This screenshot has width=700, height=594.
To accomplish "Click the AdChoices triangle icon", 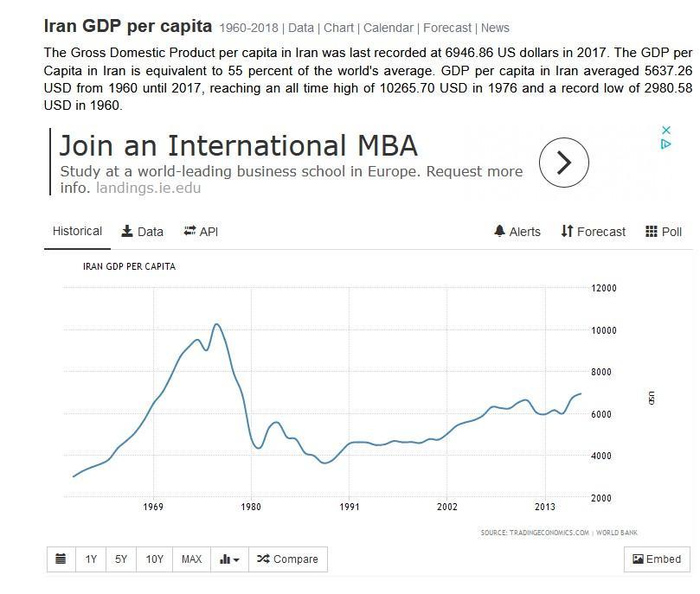I will pyautogui.click(x=666, y=144).
